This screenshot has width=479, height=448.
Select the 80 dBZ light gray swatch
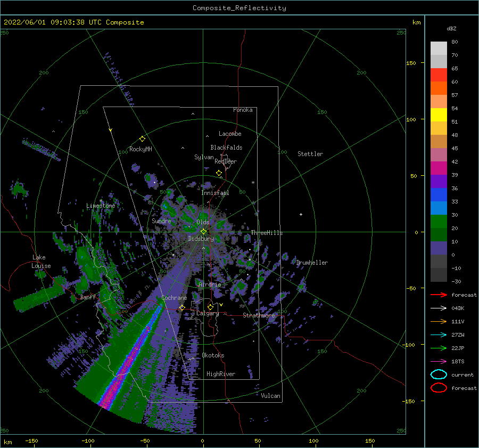point(439,48)
